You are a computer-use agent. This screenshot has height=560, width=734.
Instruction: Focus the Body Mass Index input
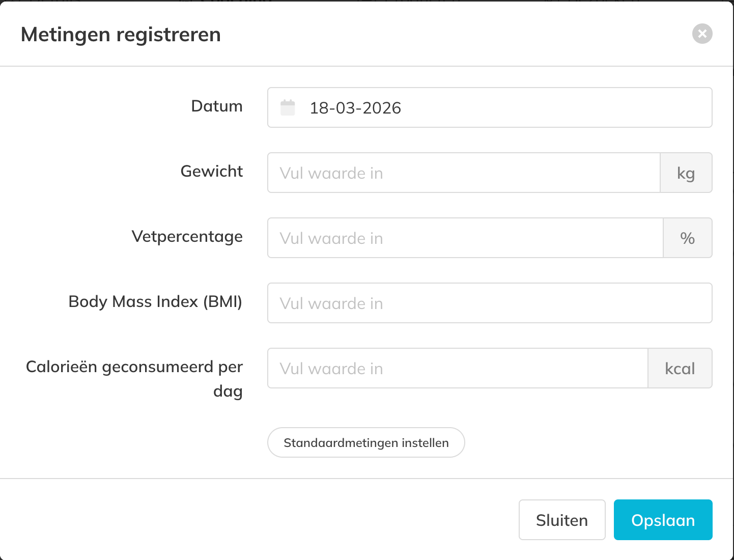[489, 303]
